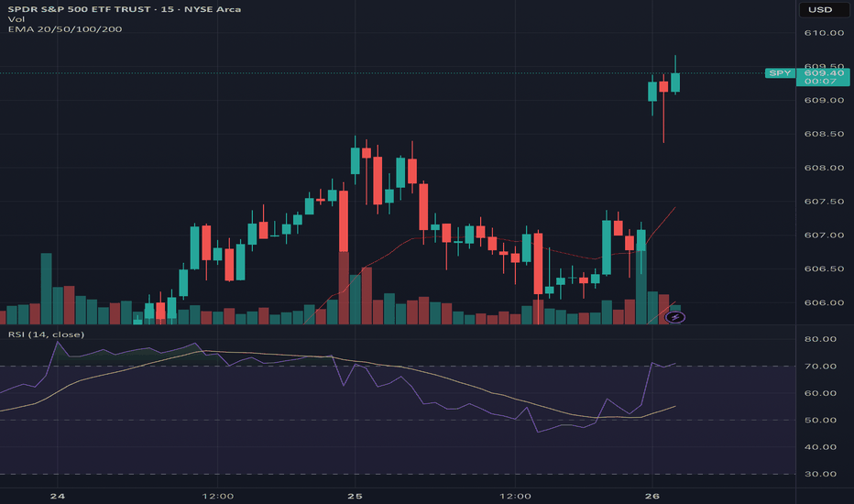854x504 pixels.
Task: Click the date label 26 on time axis
Action: click(x=651, y=496)
